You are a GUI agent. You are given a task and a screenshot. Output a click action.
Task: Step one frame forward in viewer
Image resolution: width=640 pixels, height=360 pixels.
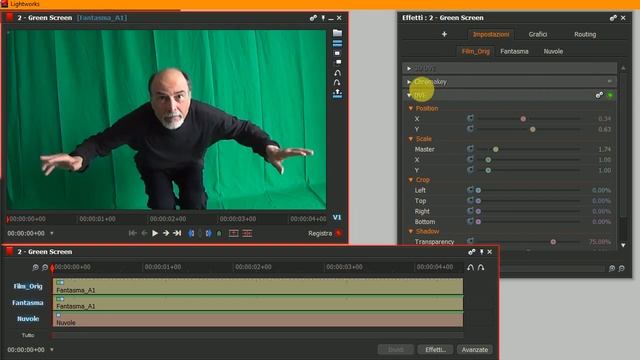tap(166, 233)
